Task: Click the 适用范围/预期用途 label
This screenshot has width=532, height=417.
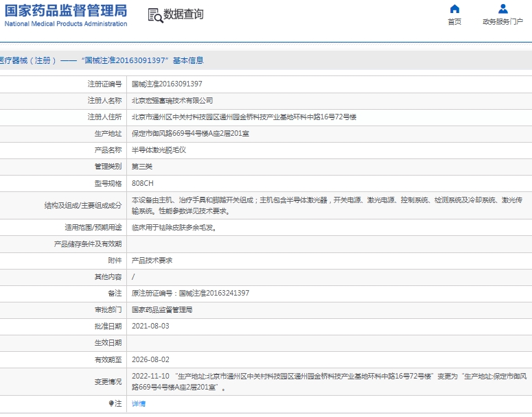Action: [x=93, y=228]
